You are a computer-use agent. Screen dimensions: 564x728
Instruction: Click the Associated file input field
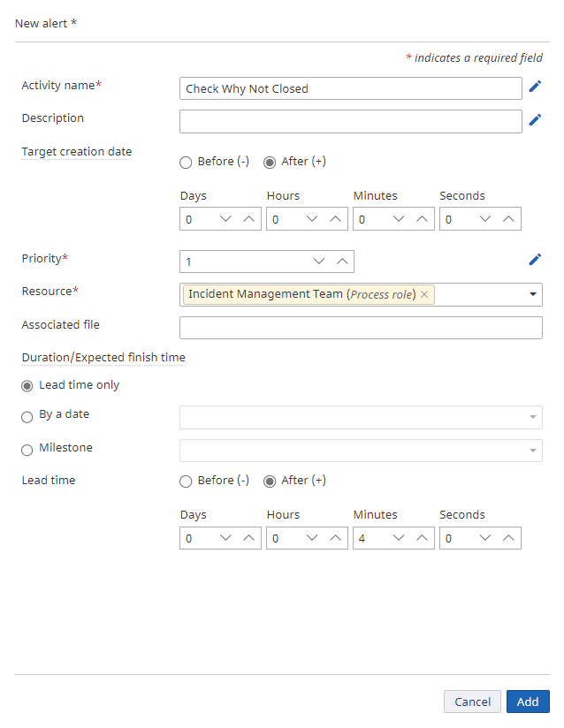tap(361, 327)
